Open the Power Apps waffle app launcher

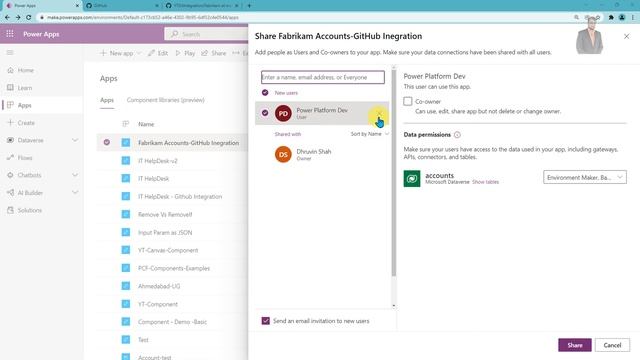[x=10, y=34]
